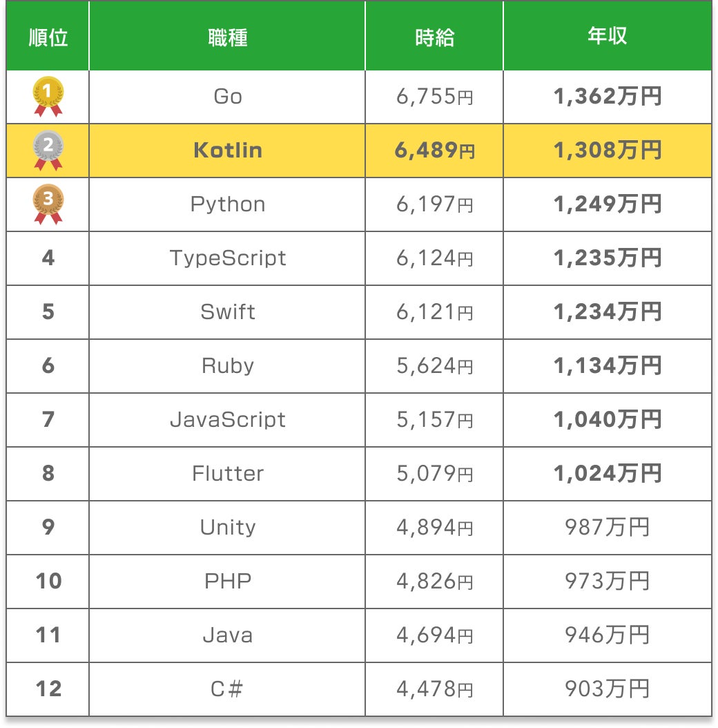718x728 pixels.
Task: Click the 順位 column header
Action: 48,37
